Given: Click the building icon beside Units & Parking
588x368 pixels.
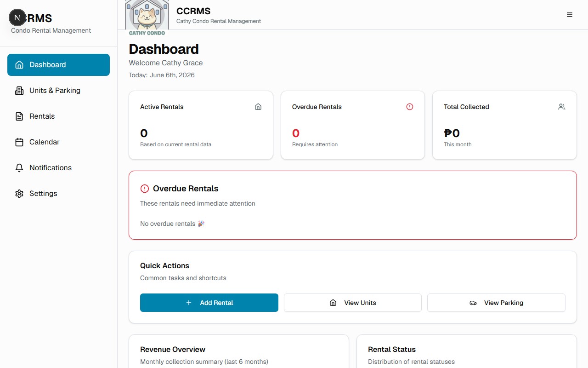Looking at the screenshot, I should point(19,91).
